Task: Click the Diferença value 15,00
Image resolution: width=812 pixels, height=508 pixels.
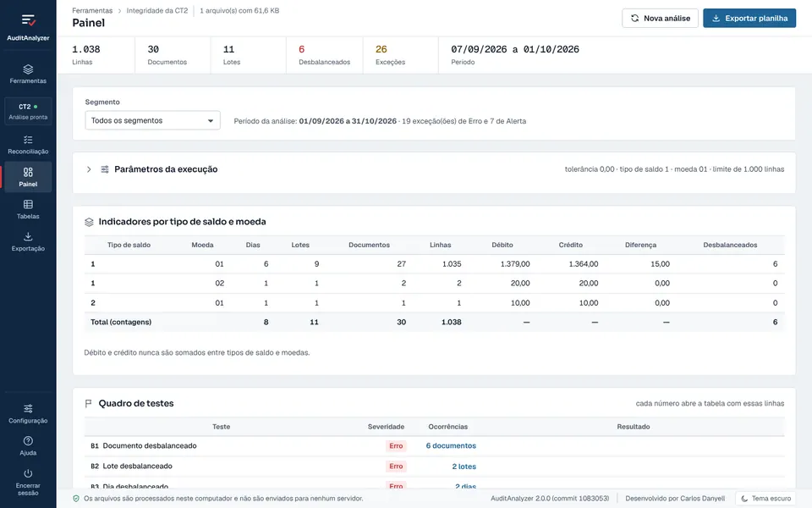Action: click(x=661, y=264)
